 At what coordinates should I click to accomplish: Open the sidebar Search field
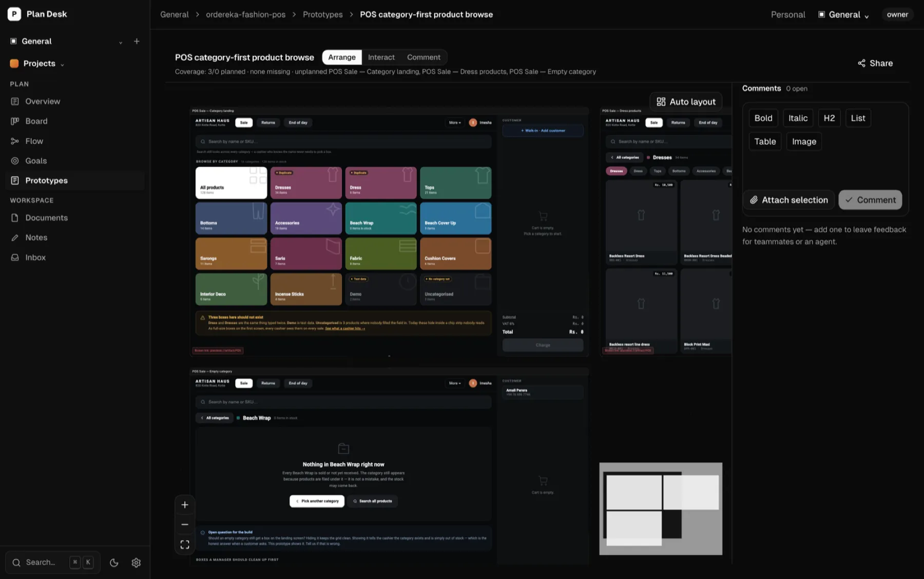click(53, 563)
